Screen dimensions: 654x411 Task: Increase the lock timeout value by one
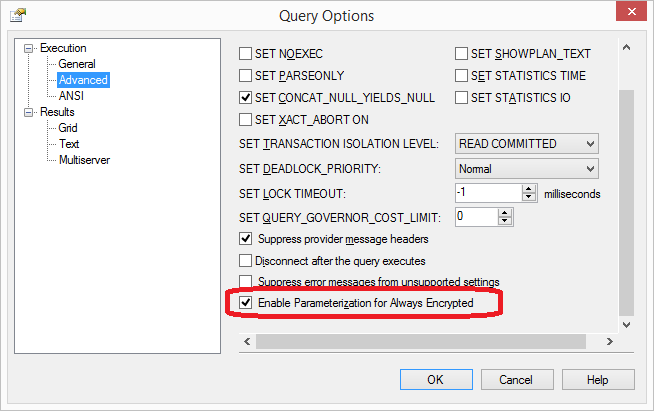[530, 188]
